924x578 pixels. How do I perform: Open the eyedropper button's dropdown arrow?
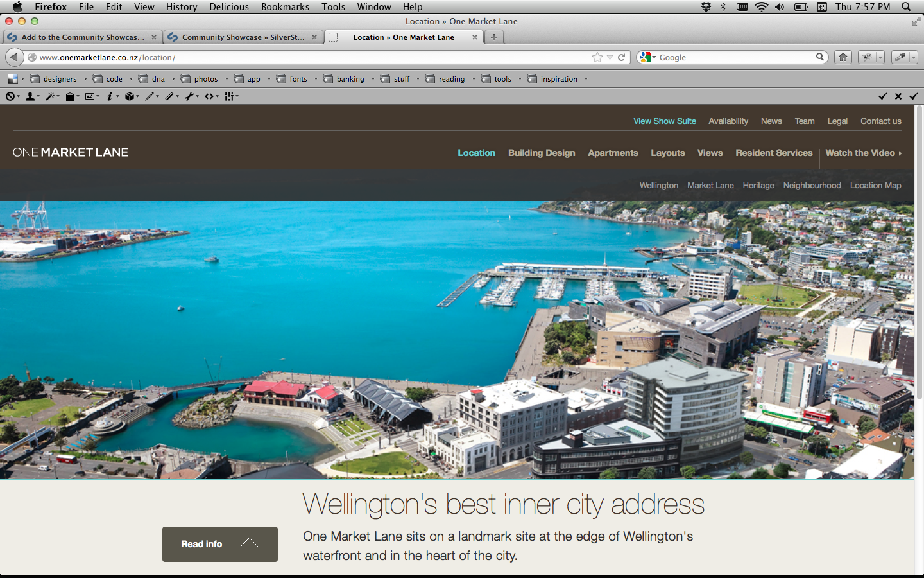click(913, 57)
